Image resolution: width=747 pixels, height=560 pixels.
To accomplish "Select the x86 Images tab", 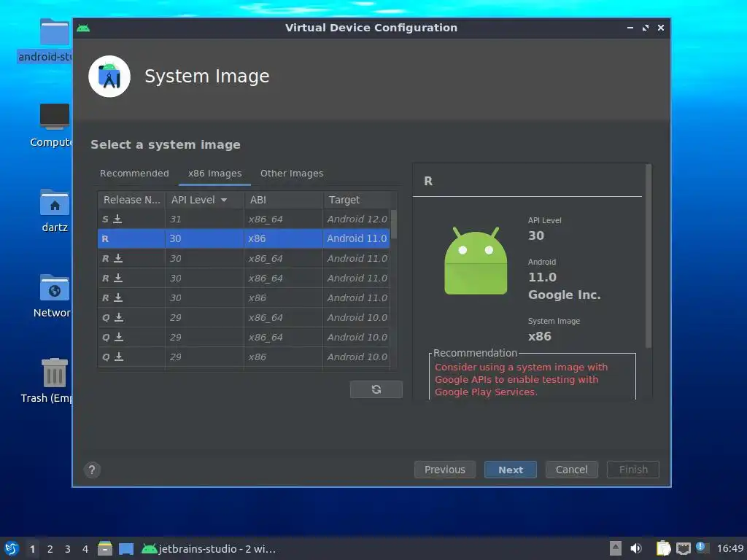I will [215, 174].
